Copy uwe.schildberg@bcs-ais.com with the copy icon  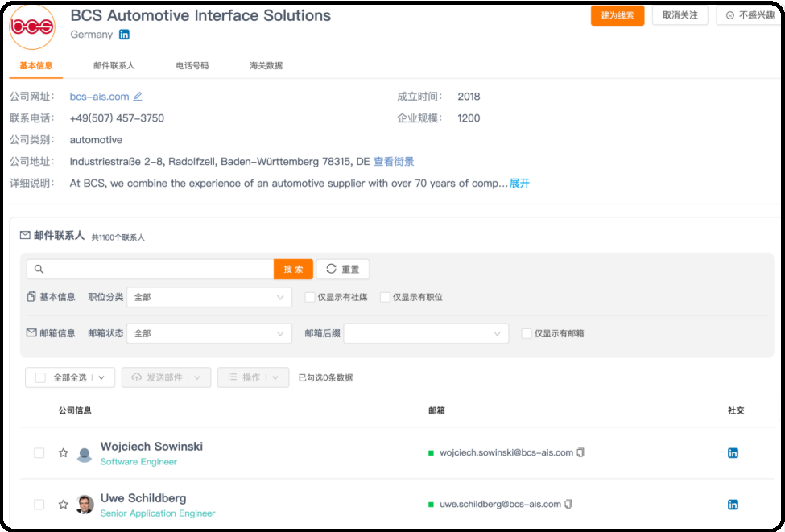(568, 504)
